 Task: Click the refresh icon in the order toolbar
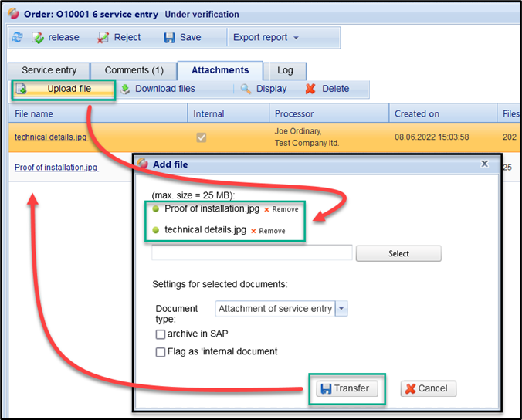coord(18,37)
